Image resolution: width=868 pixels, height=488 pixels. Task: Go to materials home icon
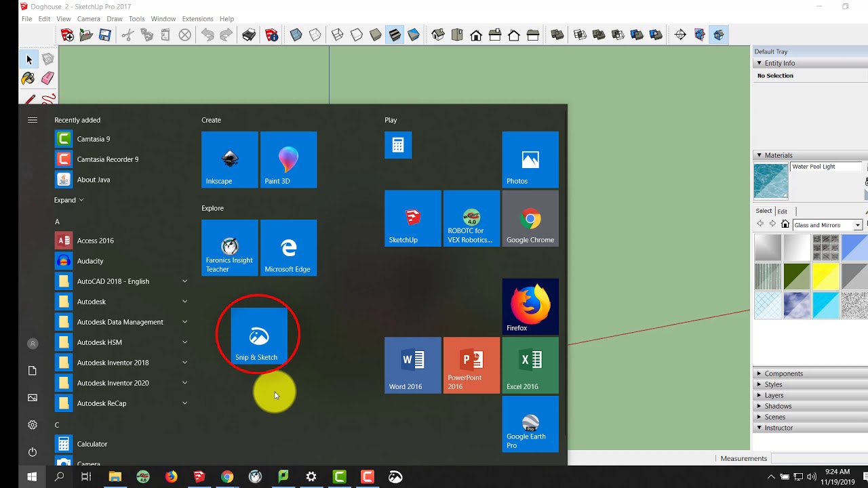(785, 224)
